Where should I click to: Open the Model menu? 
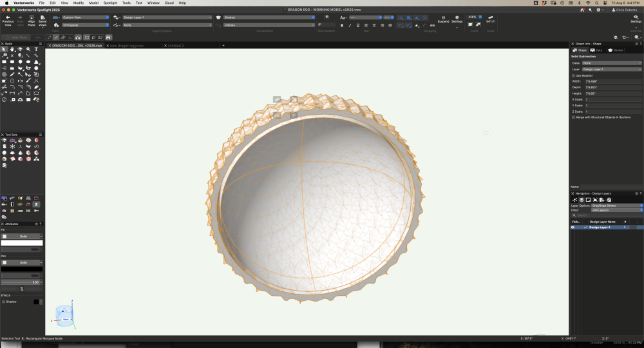(93, 3)
